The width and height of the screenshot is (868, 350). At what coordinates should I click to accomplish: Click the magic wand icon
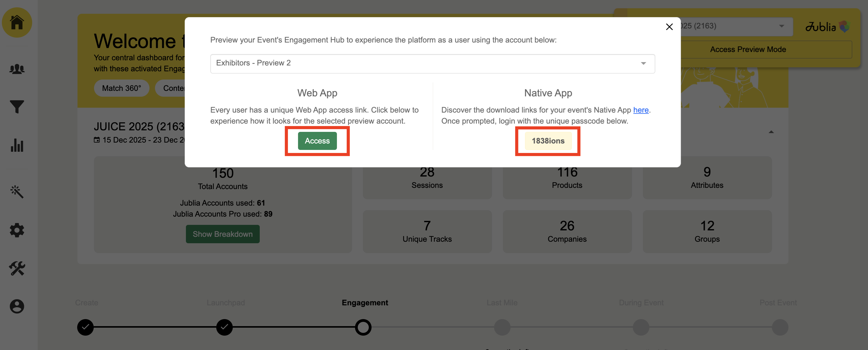pos(17,192)
